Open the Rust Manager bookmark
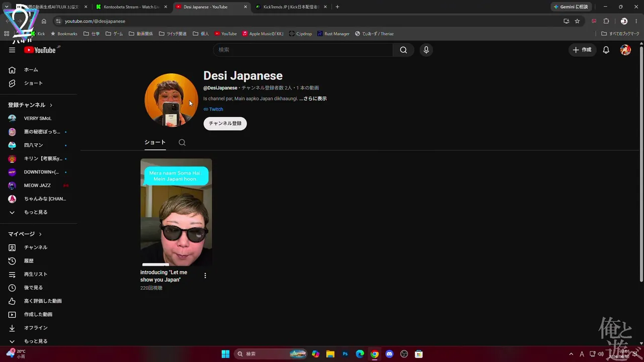This screenshot has height=362, width=644. click(x=333, y=34)
